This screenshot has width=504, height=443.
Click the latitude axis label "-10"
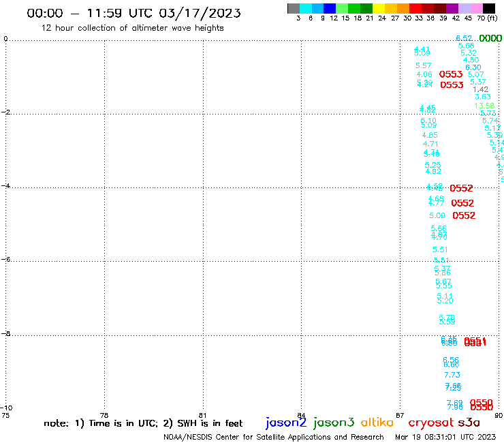(6, 408)
